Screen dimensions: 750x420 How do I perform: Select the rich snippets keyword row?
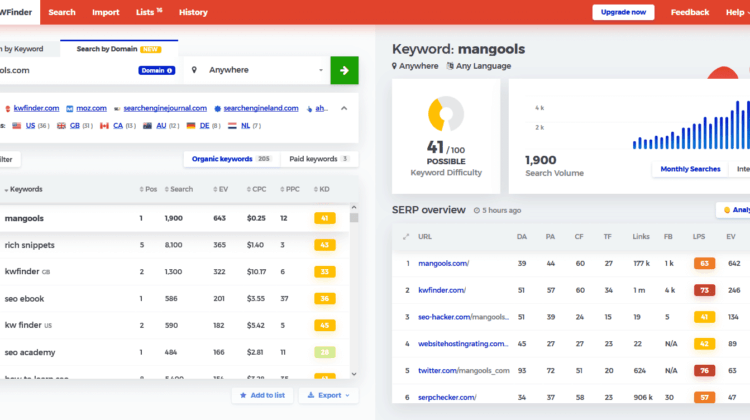(x=175, y=245)
